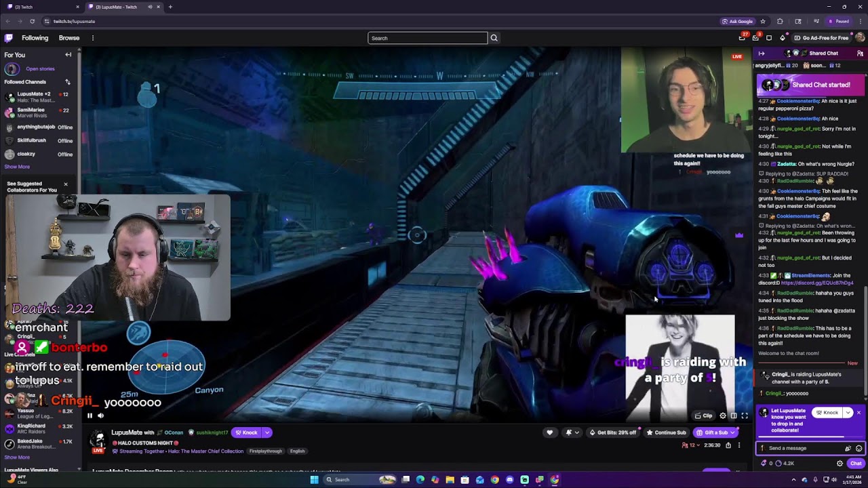
Task: Click the Continue Sub button
Action: pyautogui.click(x=667, y=432)
